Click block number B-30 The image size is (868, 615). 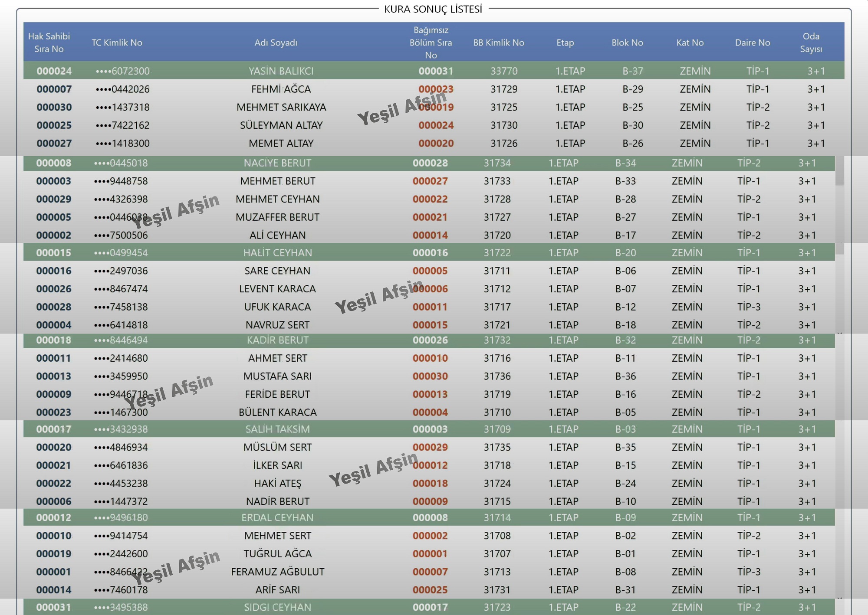633,125
